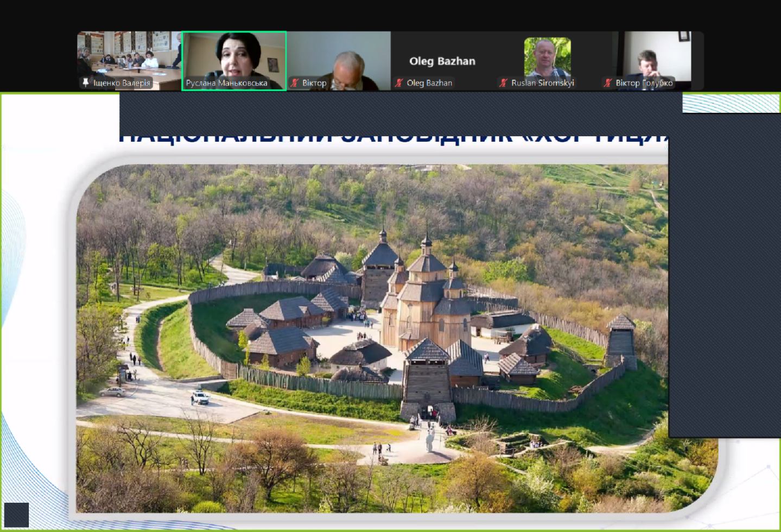Select Іщенко Валерія's conference room video
781x532 pixels.
tap(129, 54)
